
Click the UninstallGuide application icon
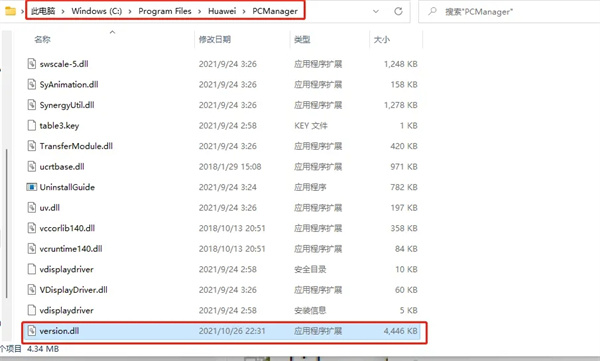click(31, 187)
